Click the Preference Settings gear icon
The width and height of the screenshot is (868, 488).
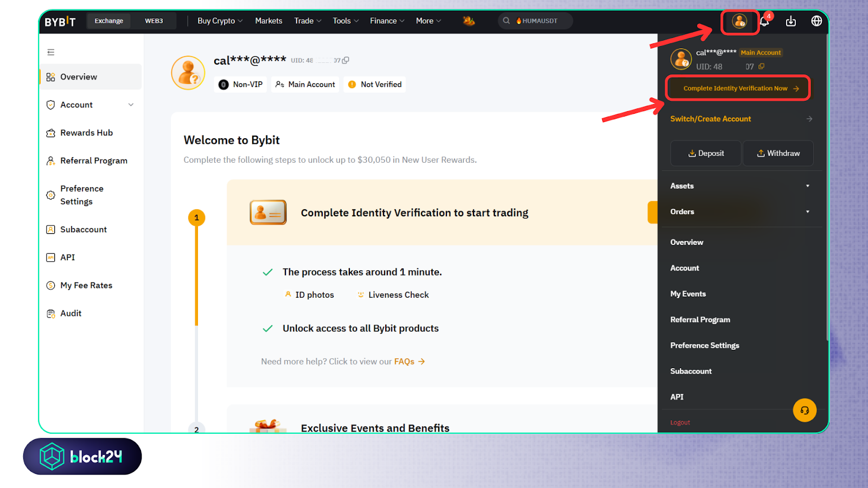(51, 195)
